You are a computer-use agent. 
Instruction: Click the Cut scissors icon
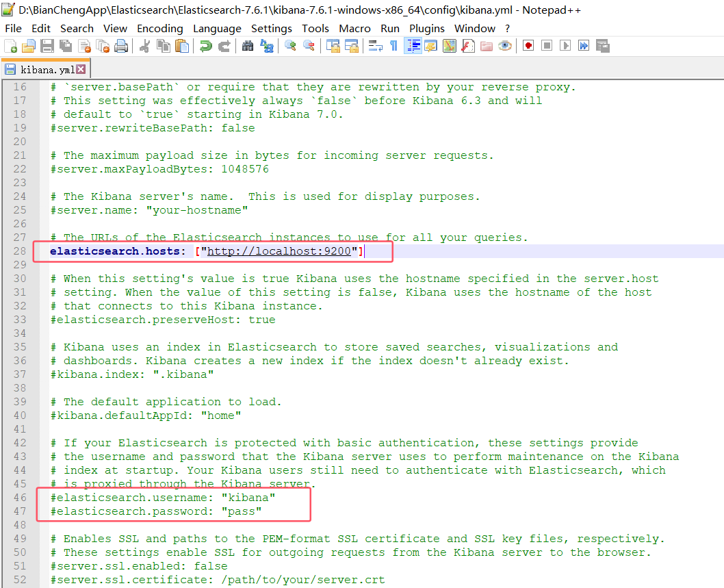[x=144, y=46]
